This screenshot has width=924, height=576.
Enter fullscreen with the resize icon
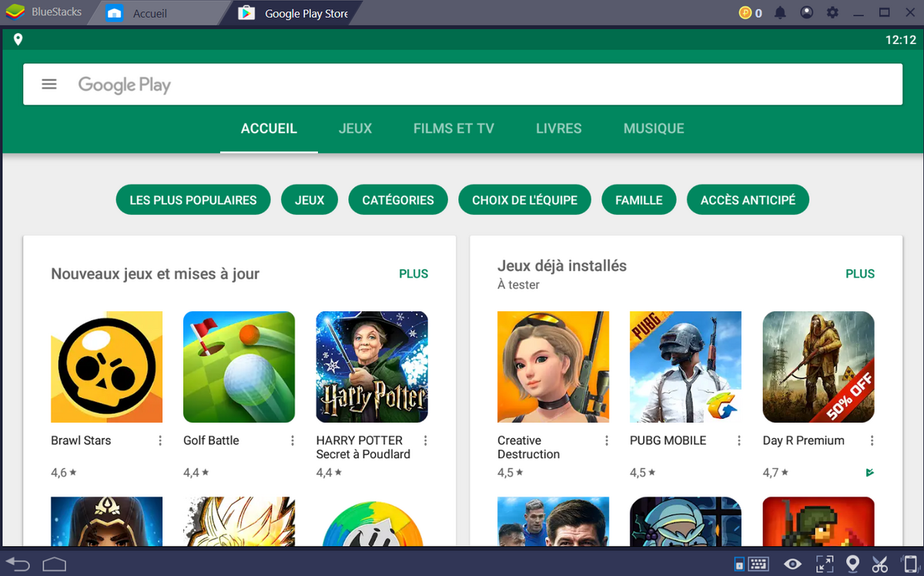pos(825,564)
